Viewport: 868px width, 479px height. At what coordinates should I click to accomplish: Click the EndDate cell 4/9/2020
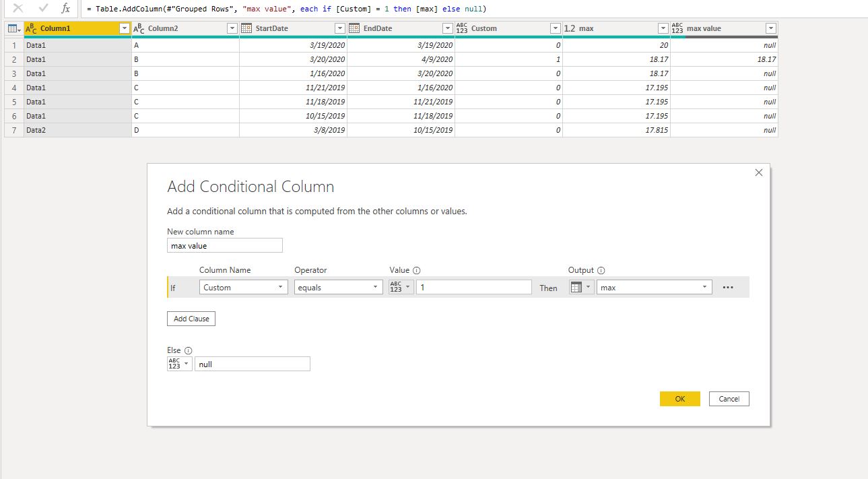[401, 59]
